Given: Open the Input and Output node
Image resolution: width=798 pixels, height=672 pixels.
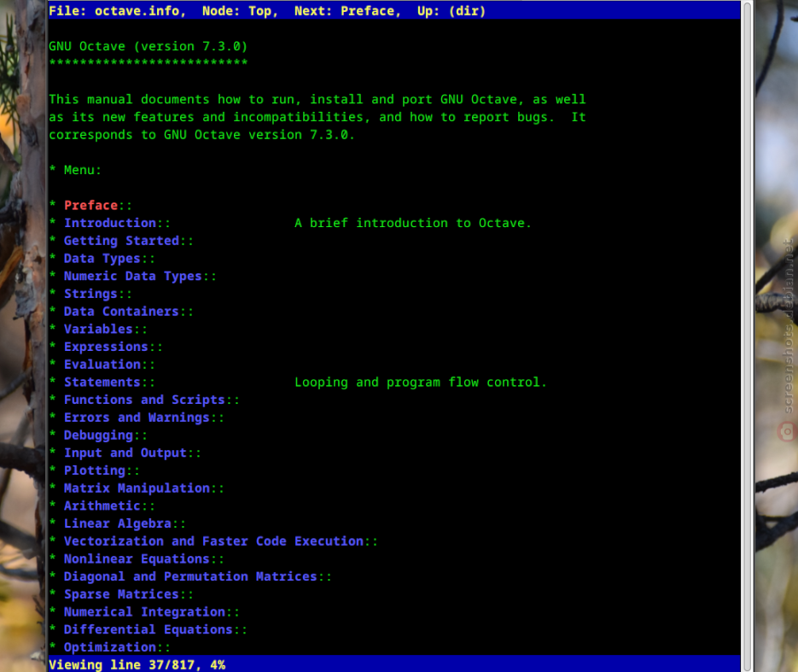Looking at the screenshot, I should click(x=125, y=453).
